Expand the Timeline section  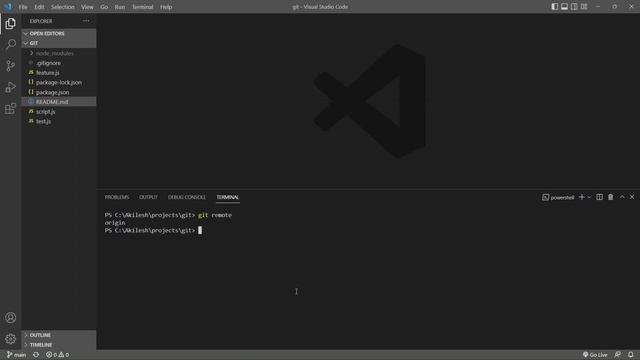[59, 345]
